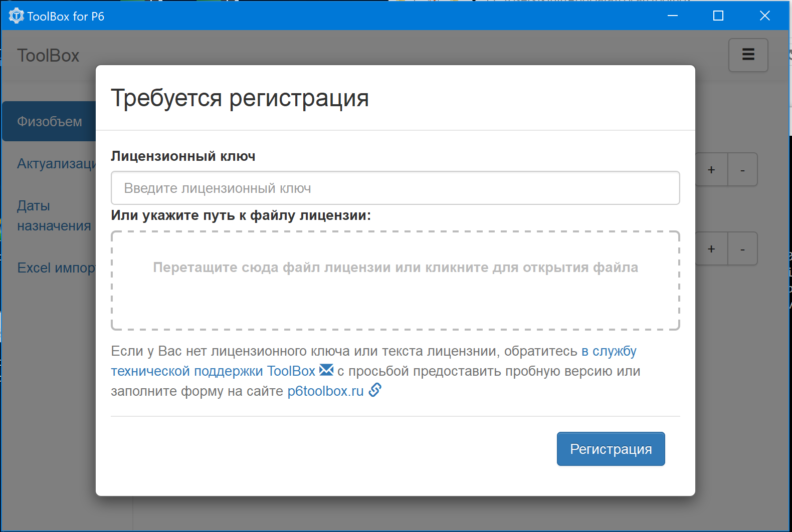Click the Регистрация button
792x532 pixels.
coord(611,449)
